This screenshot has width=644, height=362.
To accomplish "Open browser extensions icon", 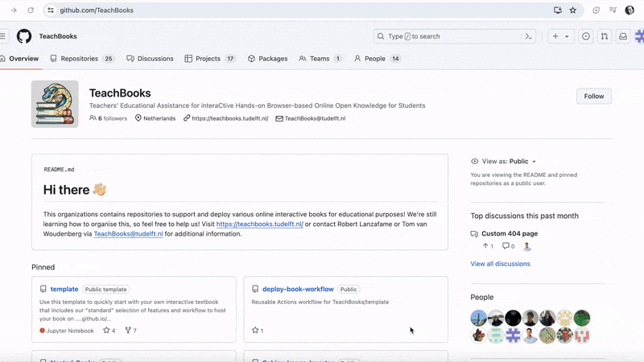I will 596,10.
